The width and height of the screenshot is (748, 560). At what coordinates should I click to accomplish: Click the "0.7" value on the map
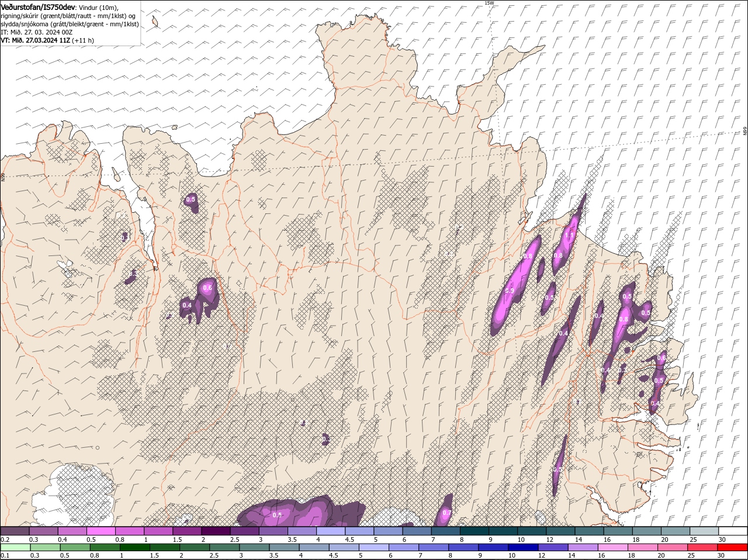tap(446, 513)
